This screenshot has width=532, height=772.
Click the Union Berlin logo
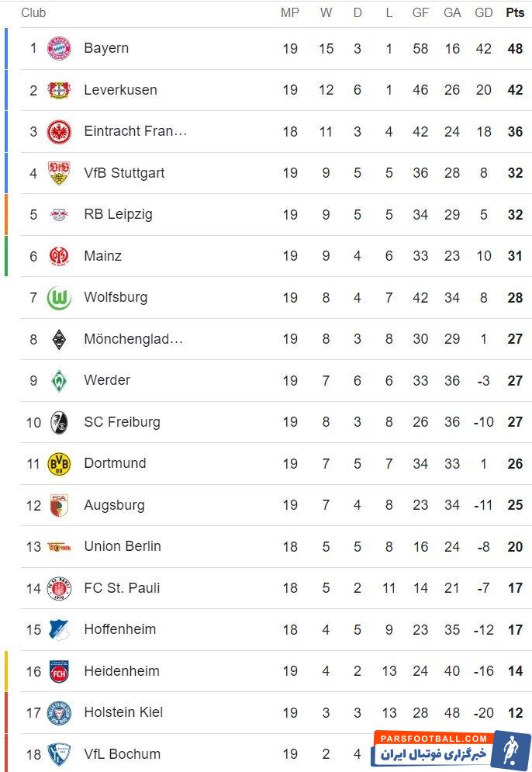pos(59,547)
